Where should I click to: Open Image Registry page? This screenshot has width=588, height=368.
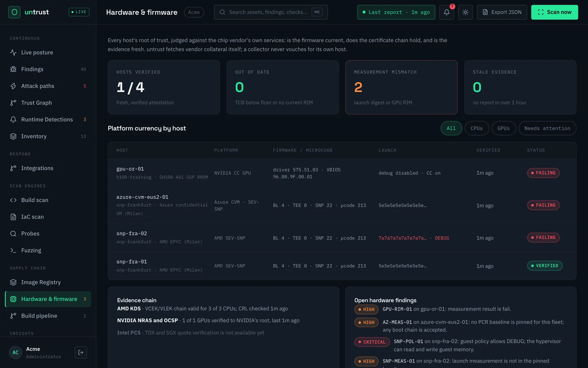pyautogui.click(x=48, y=282)
